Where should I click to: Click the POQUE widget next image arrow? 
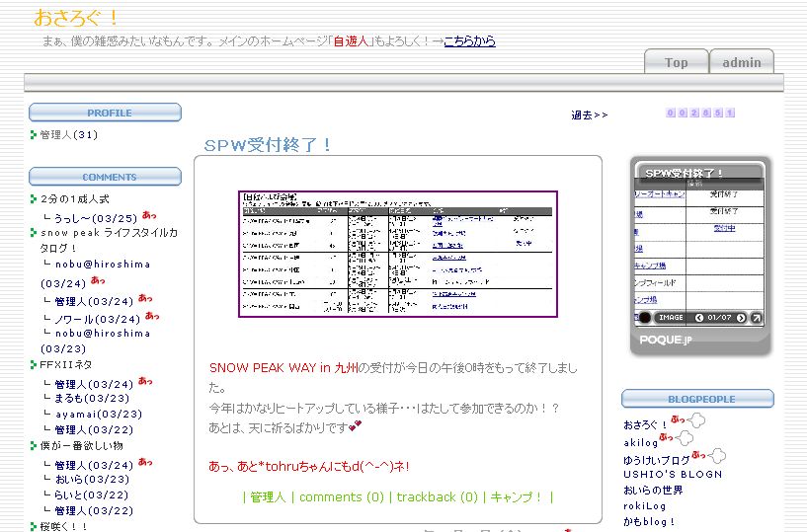(x=741, y=318)
